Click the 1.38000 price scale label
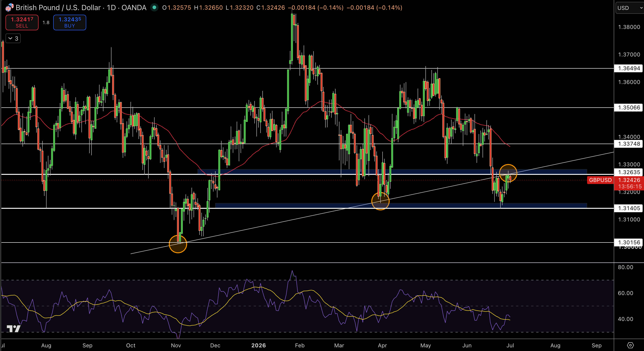Viewport: 644px width, 351px height. pos(629,27)
